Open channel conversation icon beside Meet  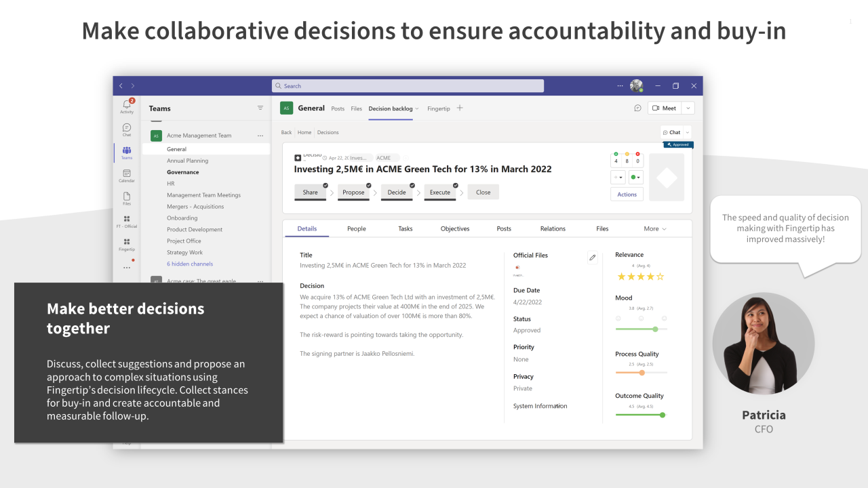coord(637,108)
